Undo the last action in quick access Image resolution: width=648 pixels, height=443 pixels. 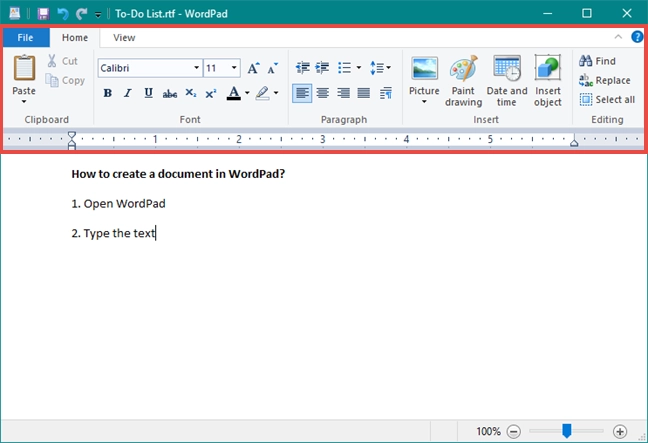[62, 14]
